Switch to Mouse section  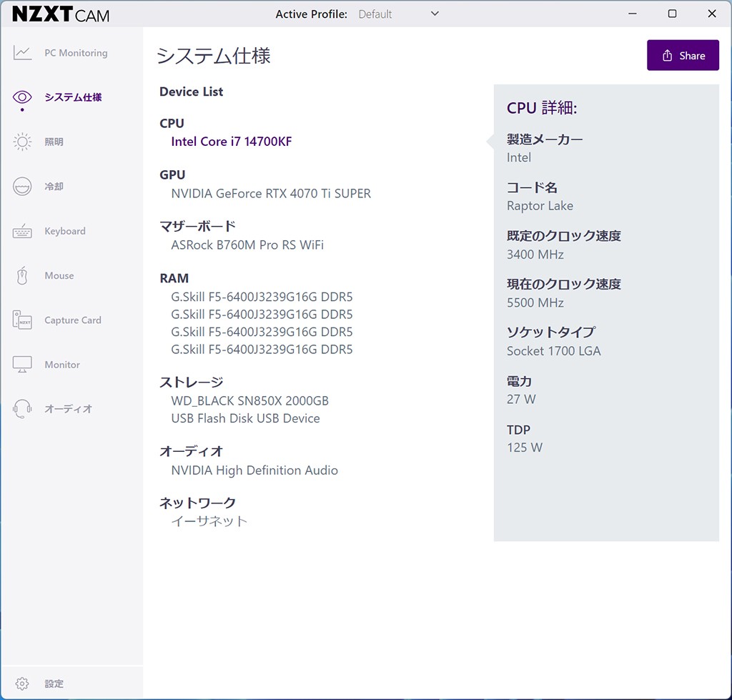(x=59, y=275)
